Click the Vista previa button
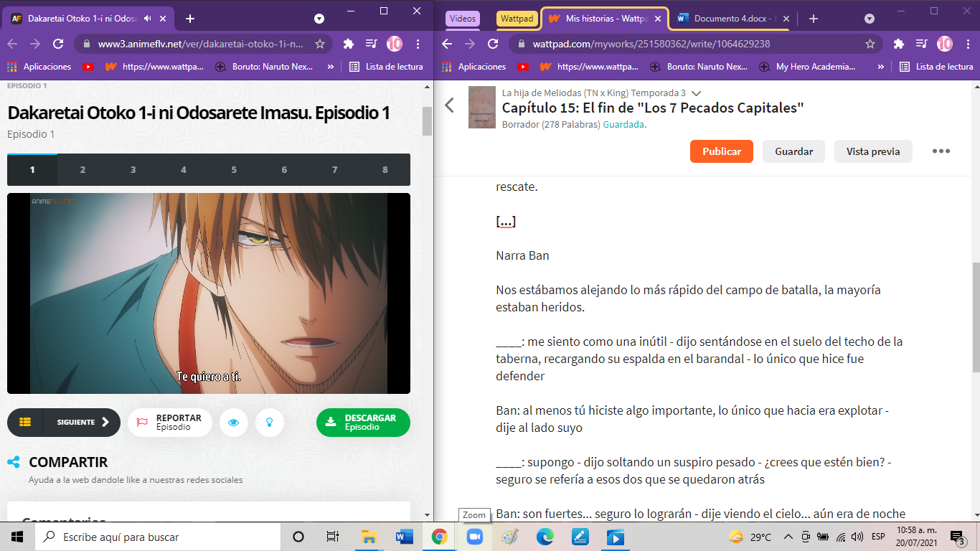 [872, 151]
